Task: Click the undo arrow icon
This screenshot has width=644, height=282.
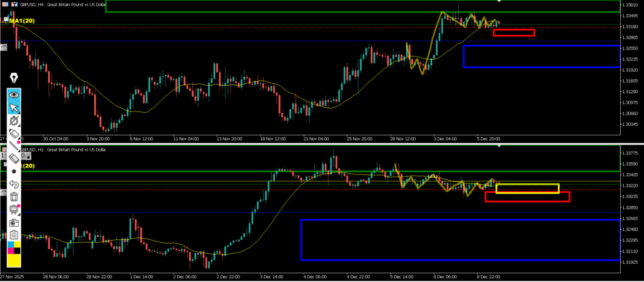Action: (x=14, y=184)
